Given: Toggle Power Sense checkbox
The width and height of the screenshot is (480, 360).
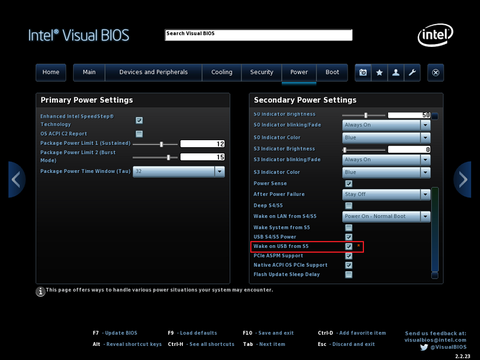Looking at the screenshot, I should pos(349,183).
